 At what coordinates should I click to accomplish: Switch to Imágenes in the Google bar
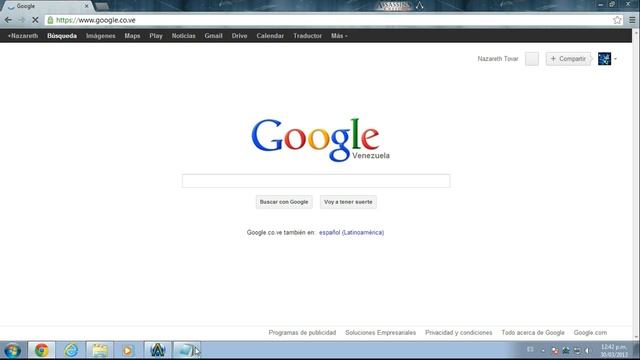pos(101,36)
